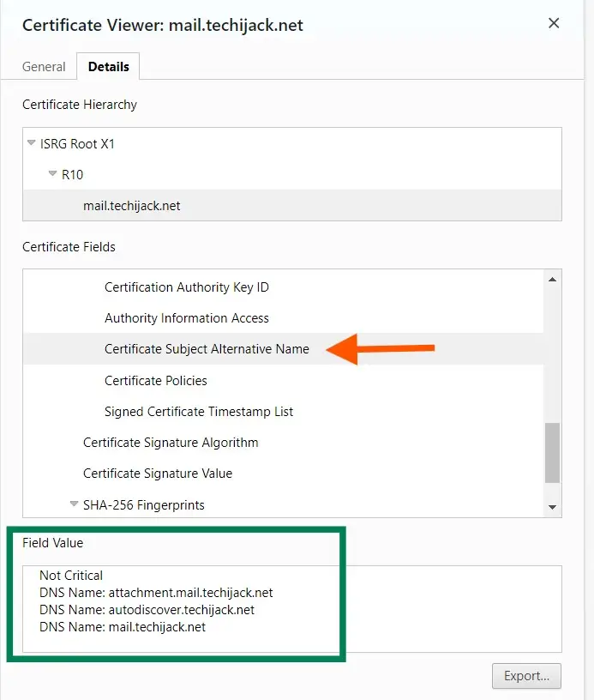Collapse the ISRG Root X1 node
Image resolution: width=594 pixels, height=700 pixels.
coord(32,143)
